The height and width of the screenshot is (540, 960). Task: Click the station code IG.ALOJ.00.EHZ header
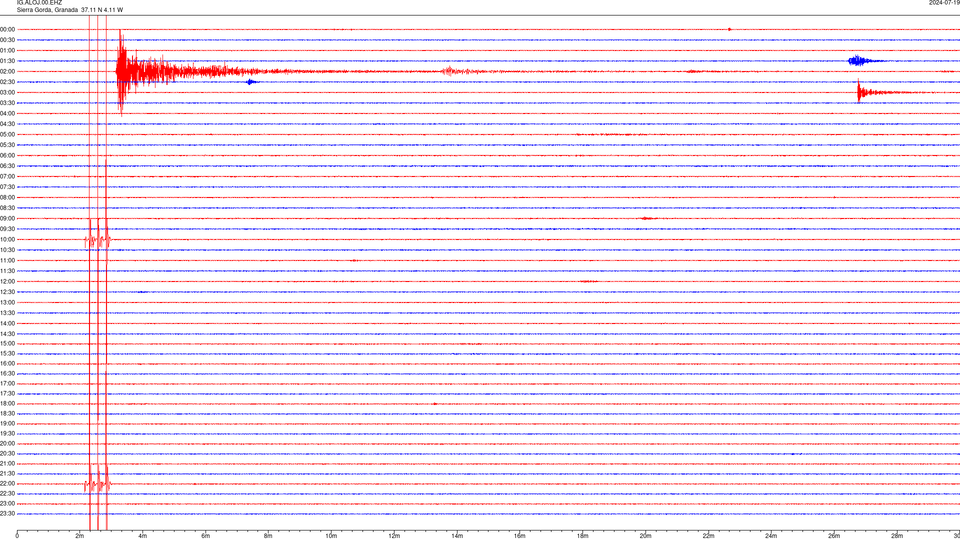tap(39, 3)
